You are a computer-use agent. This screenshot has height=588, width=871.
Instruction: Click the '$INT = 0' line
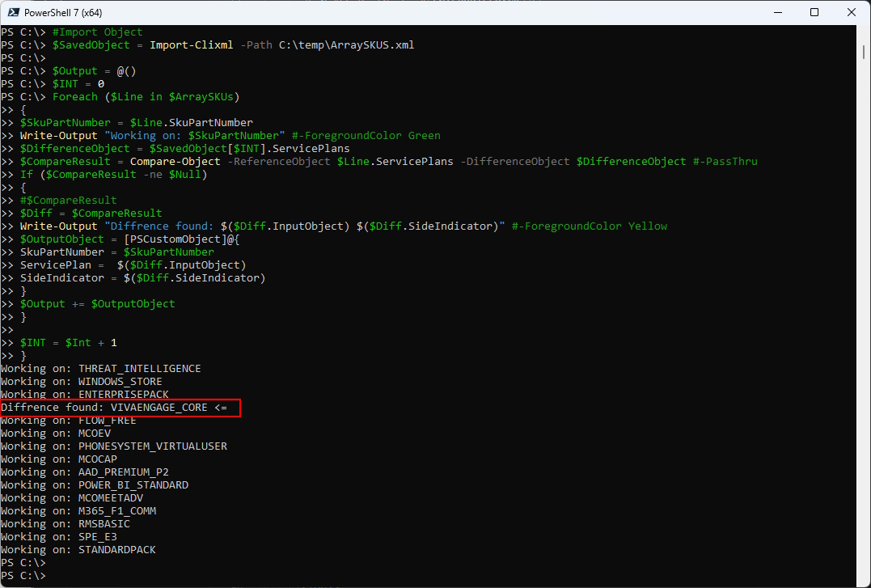point(78,84)
